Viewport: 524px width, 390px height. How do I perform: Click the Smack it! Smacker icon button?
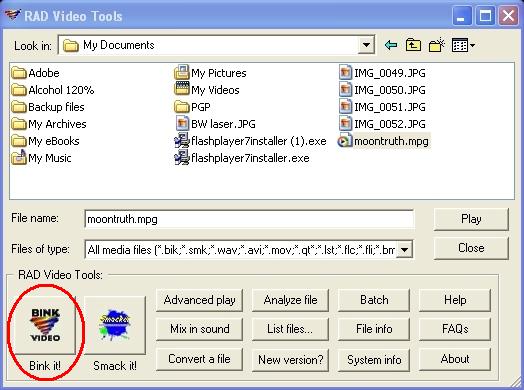(115, 325)
